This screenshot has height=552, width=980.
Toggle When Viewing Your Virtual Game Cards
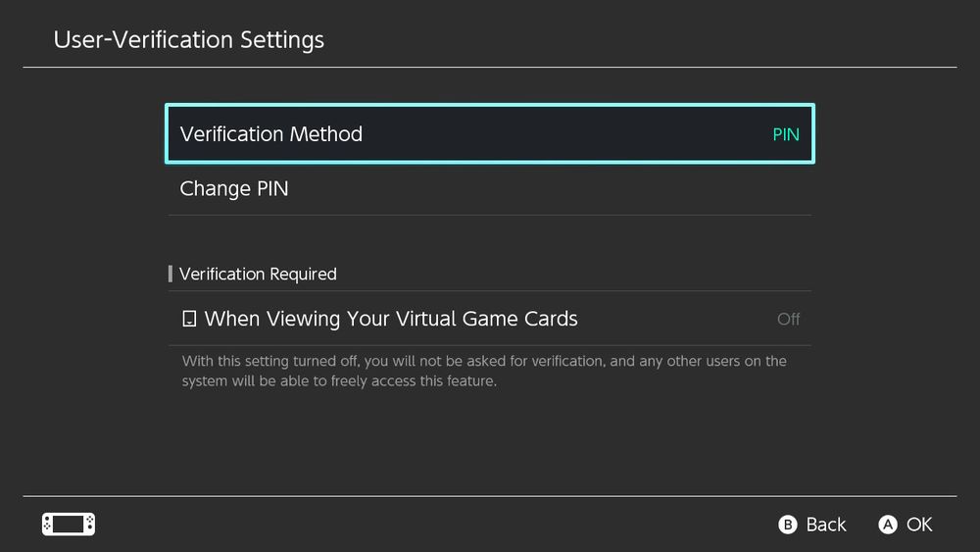490,319
